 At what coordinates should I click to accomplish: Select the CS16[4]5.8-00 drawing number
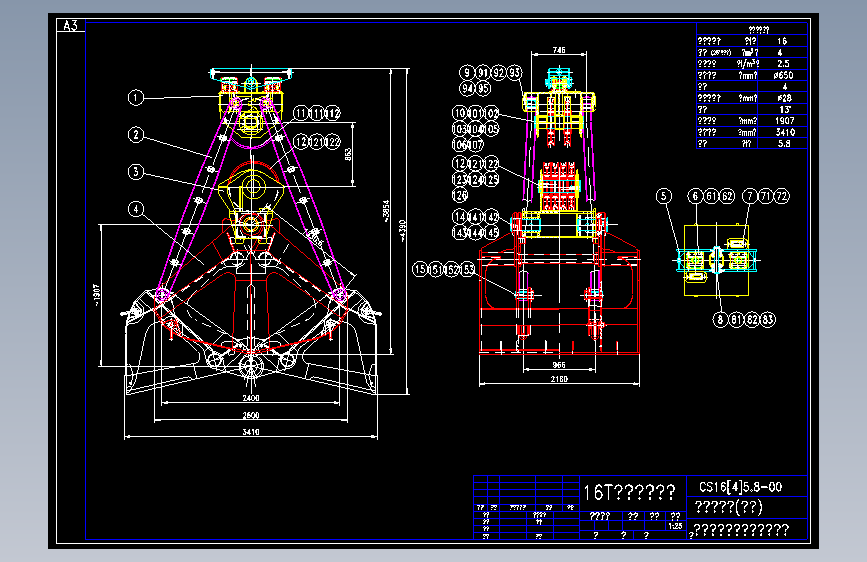click(740, 487)
